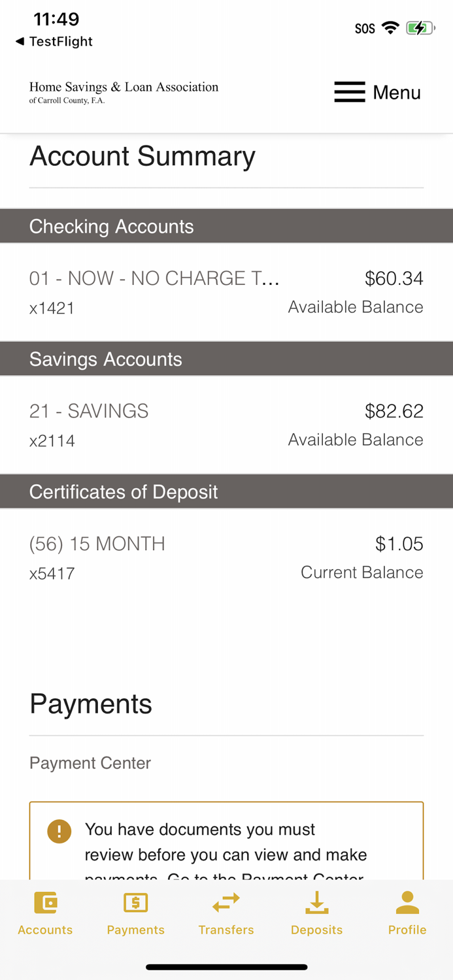Open the Payment Center link
This screenshot has width=453, height=980.
click(x=90, y=762)
